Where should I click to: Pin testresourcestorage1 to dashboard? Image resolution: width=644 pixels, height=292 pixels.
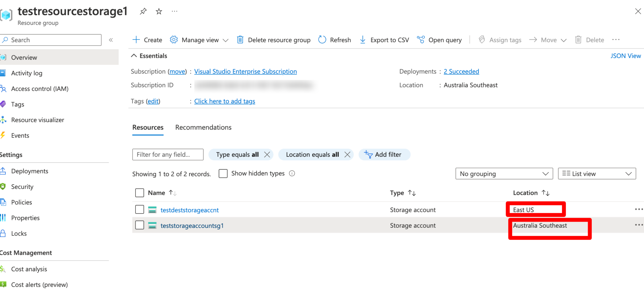(143, 11)
